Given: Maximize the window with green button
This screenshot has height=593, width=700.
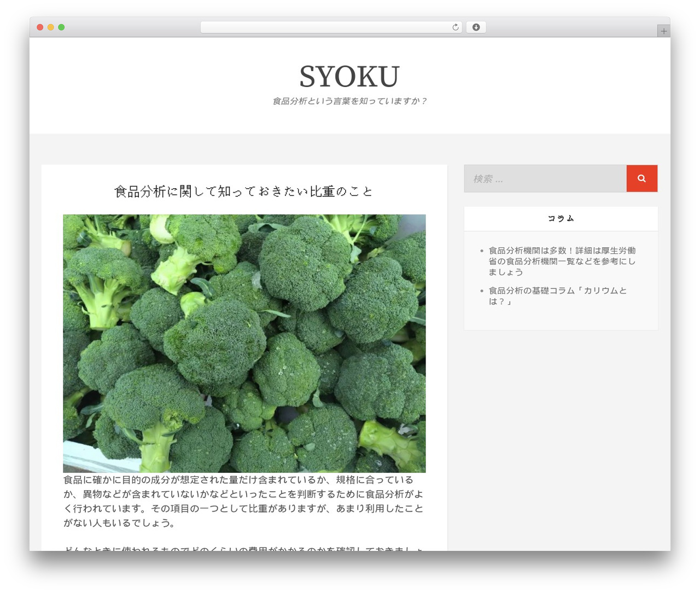Looking at the screenshot, I should coord(61,27).
